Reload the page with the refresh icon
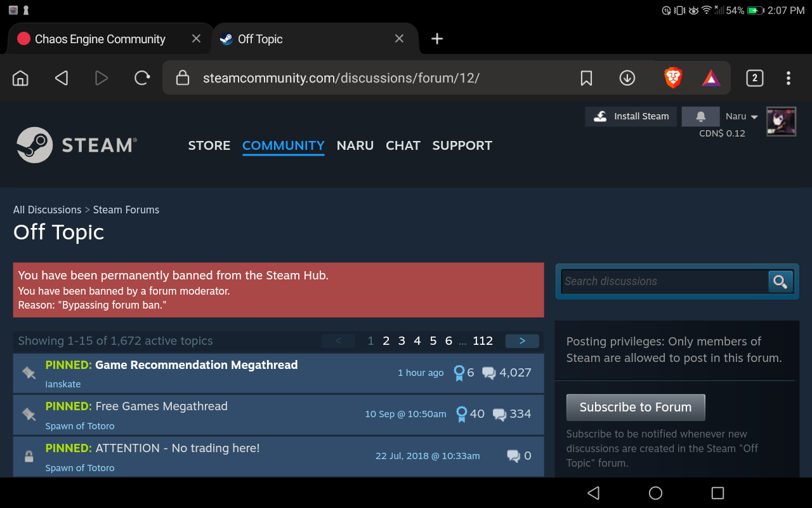Image resolution: width=812 pixels, height=508 pixels. 142,78
